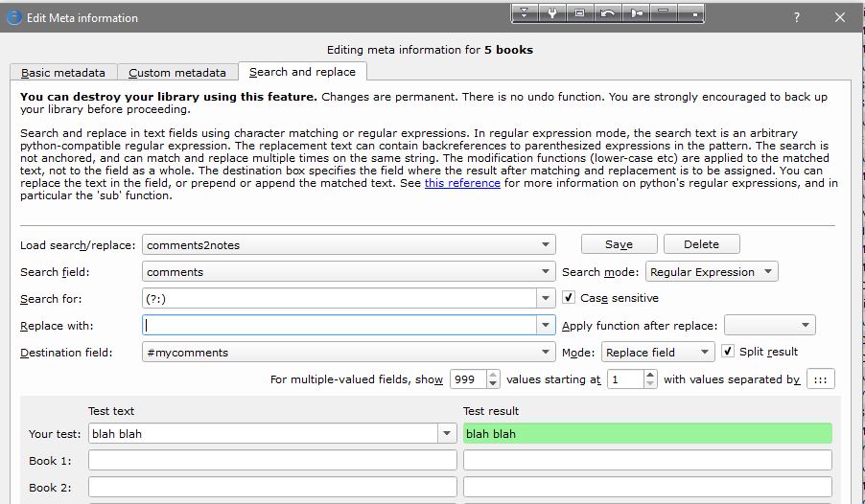Switch to the Custom metadata tab
865x504 pixels.
click(177, 73)
